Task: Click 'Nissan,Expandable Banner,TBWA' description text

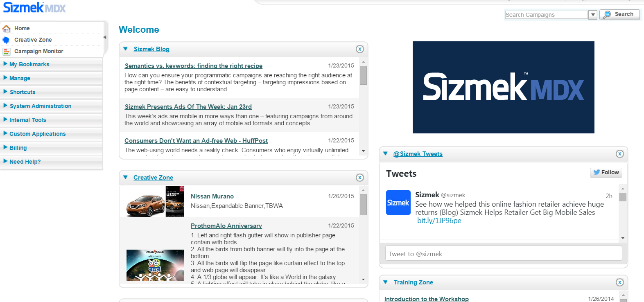Action: point(237,206)
